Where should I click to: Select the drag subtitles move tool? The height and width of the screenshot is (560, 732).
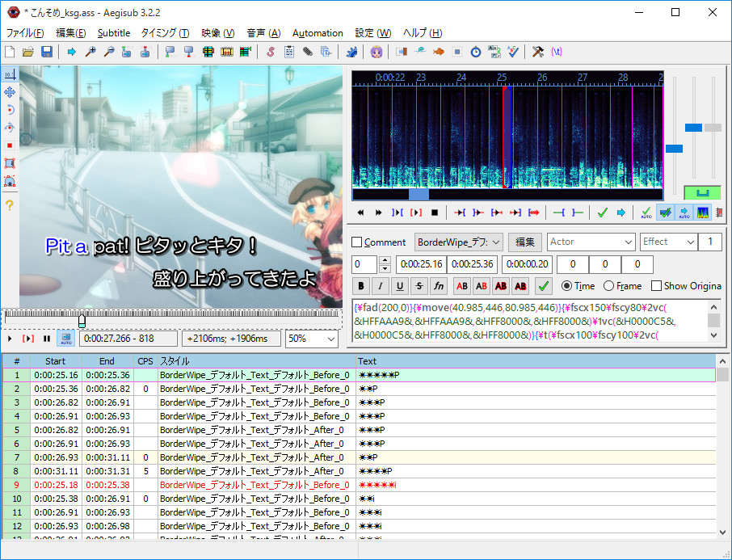click(10, 92)
